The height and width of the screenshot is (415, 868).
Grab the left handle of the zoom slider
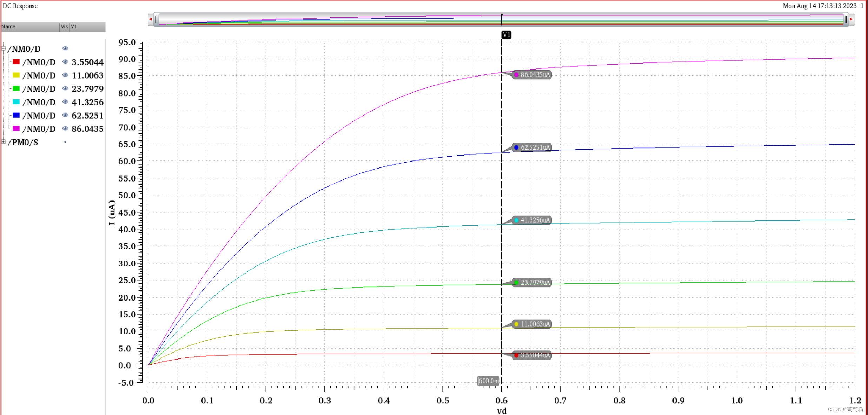157,19
